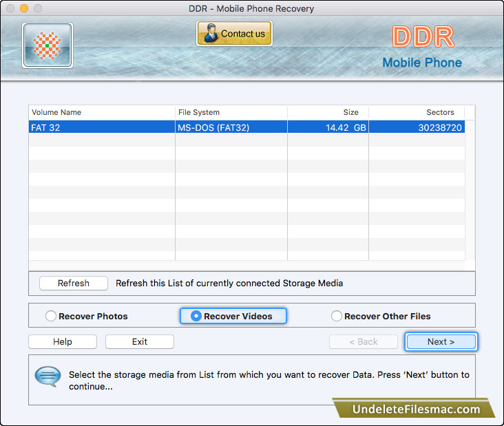Click the 30238720 sectors value

[440, 127]
